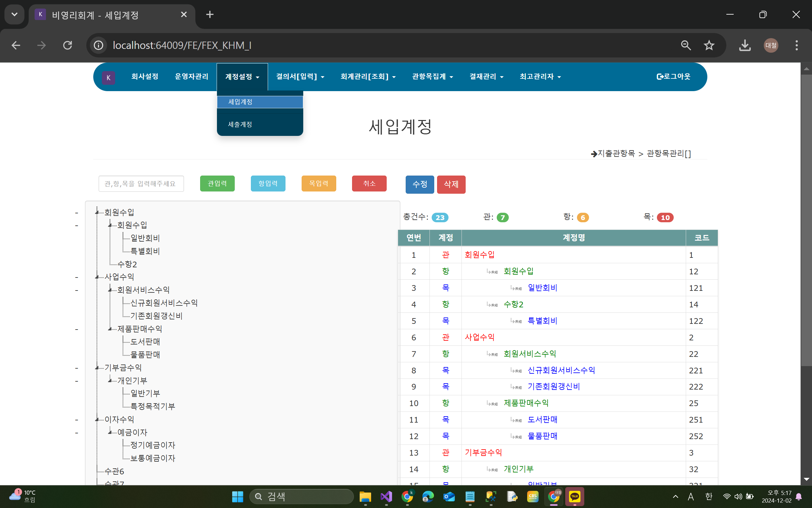
Task: Click the orange 목입력 button
Action: 319,184
